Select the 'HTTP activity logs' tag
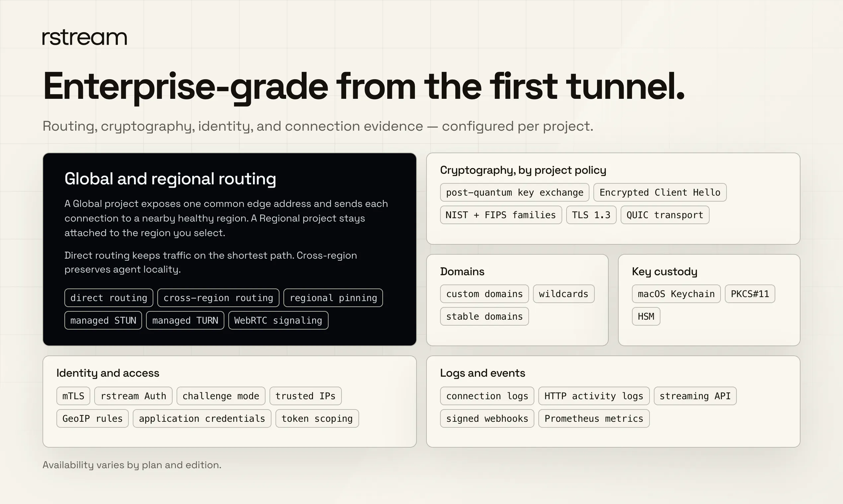Viewport: 843px width, 504px height. (594, 396)
